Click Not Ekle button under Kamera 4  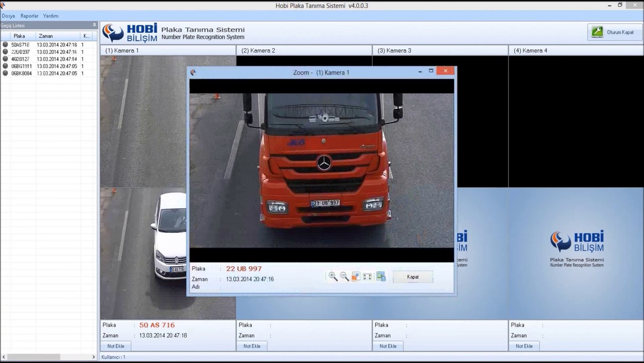(x=524, y=346)
